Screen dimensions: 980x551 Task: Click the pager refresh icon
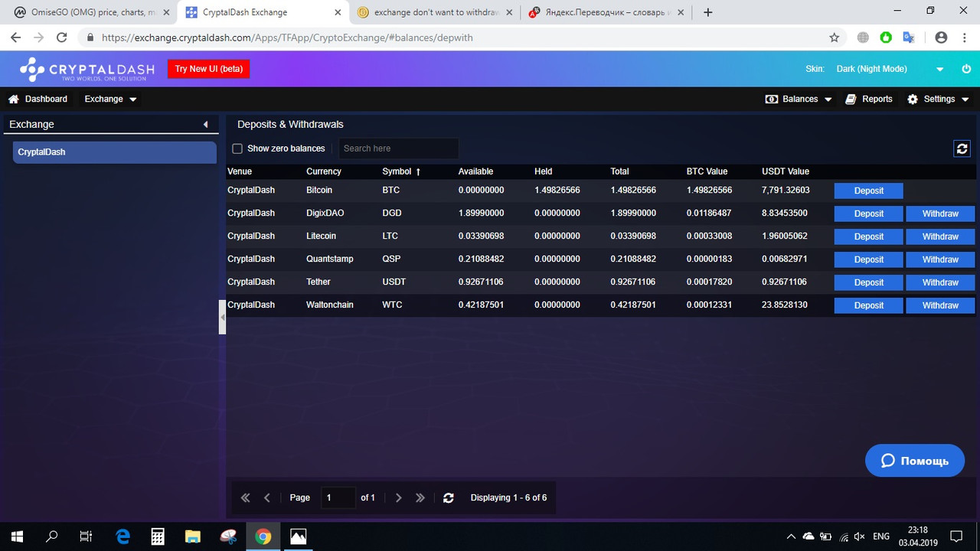[449, 497]
